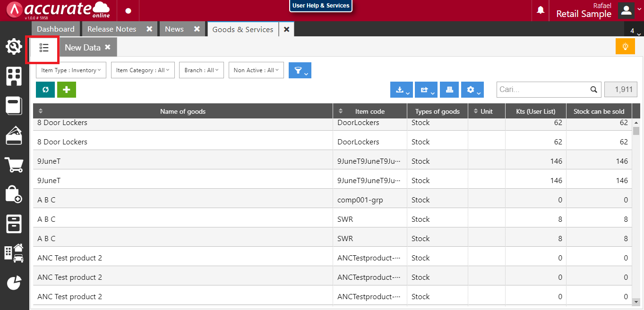Open the user profile avatar menu

(x=627, y=10)
